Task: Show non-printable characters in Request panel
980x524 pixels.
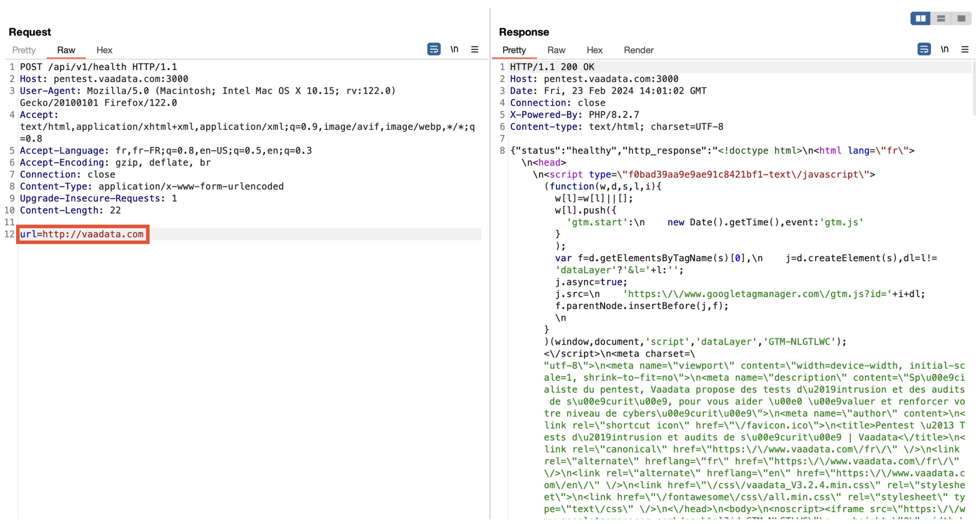Action: pos(454,49)
